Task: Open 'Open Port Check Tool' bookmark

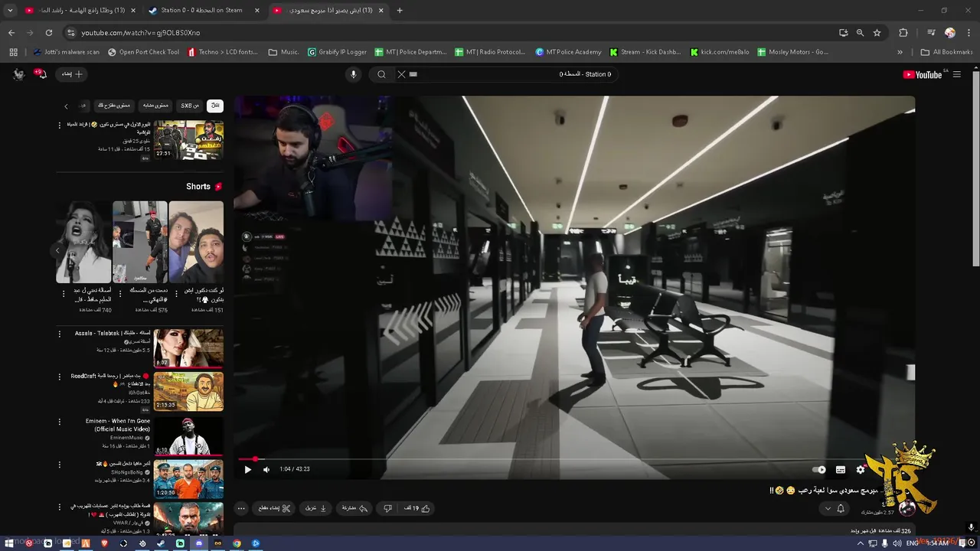Action: [144, 52]
